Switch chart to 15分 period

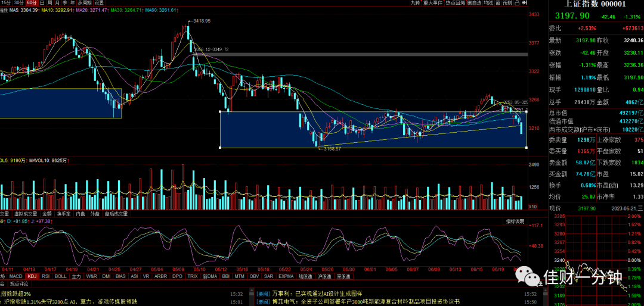[6, 2]
